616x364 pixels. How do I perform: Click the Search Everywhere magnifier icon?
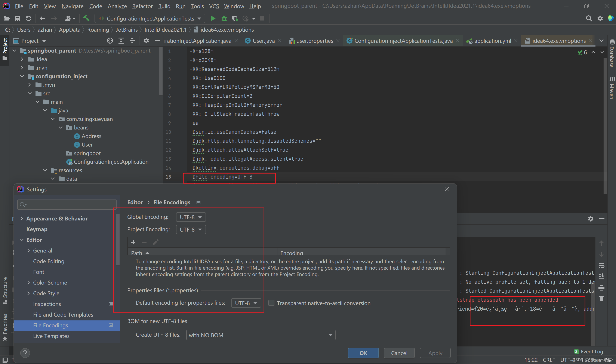(588, 18)
